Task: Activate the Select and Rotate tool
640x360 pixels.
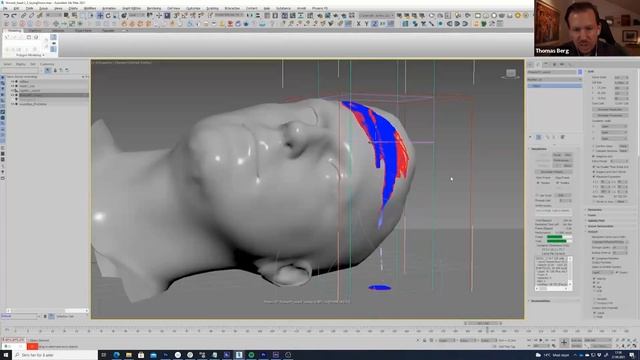Action: coord(108,16)
